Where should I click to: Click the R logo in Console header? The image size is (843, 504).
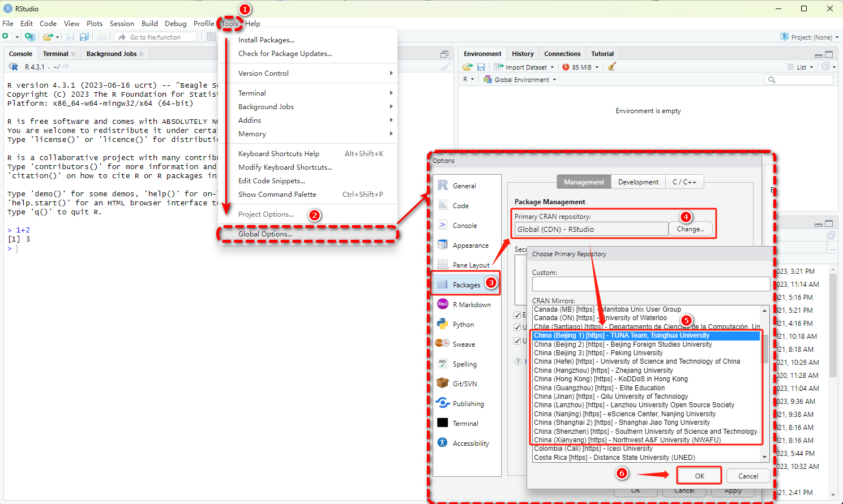14,67
